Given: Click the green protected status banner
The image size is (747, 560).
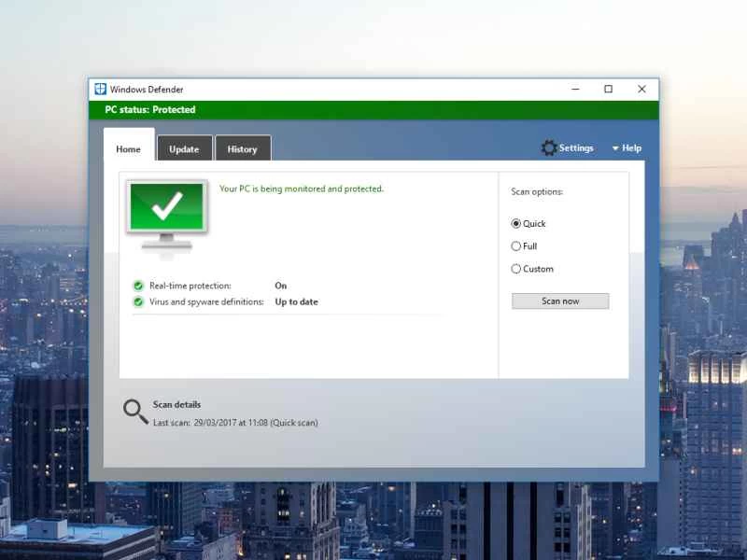Looking at the screenshot, I should click(x=373, y=109).
